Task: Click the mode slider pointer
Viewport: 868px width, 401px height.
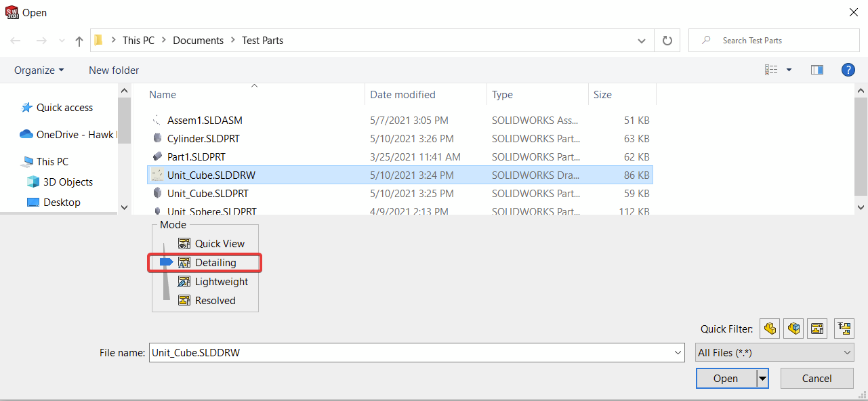Action: 167,262
